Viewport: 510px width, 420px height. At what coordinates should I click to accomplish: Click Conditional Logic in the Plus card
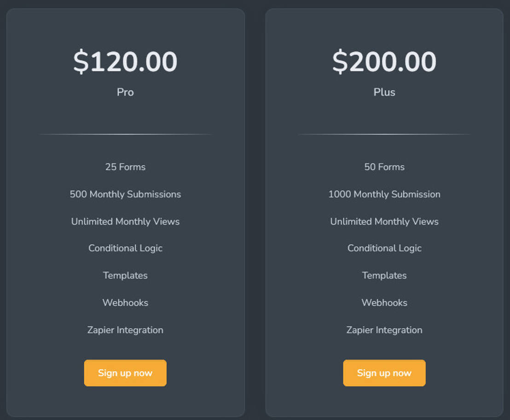click(384, 248)
